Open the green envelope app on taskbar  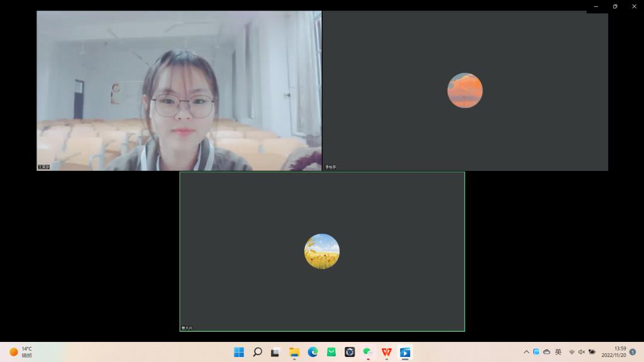[x=331, y=352]
